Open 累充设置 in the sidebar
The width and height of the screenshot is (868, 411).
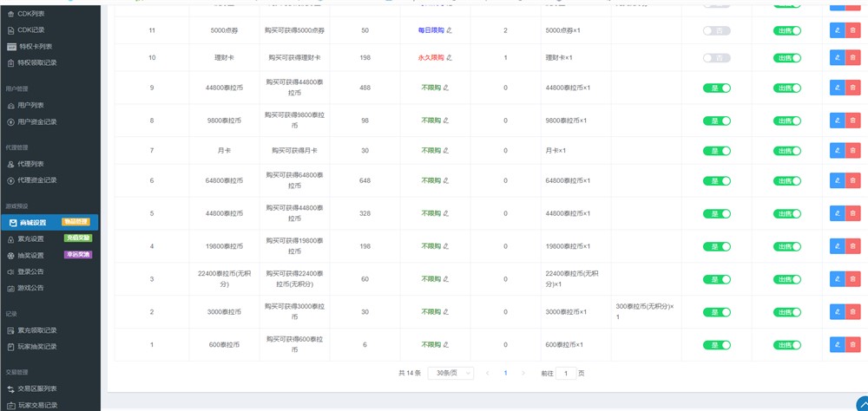point(31,238)
